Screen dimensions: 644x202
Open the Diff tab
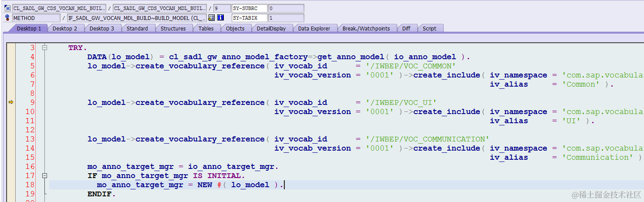click(x=406, y=28)
